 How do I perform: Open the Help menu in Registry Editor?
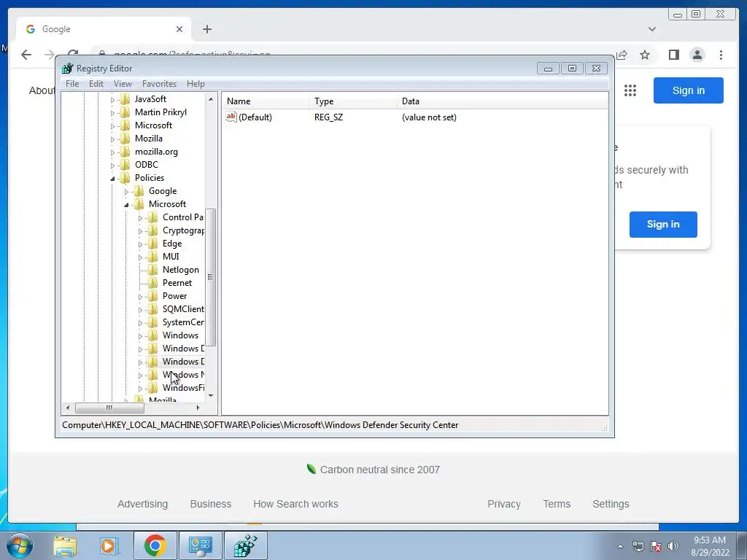coord(196,84)
